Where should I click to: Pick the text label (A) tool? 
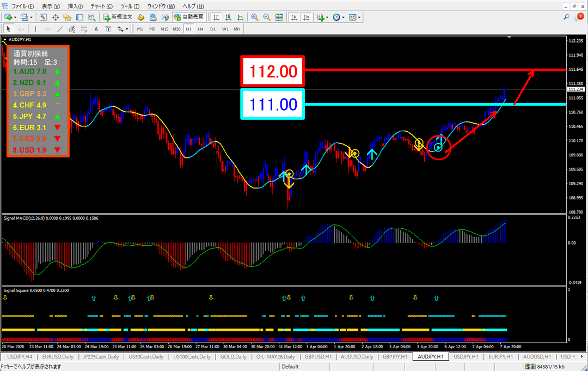click(96, 29)
